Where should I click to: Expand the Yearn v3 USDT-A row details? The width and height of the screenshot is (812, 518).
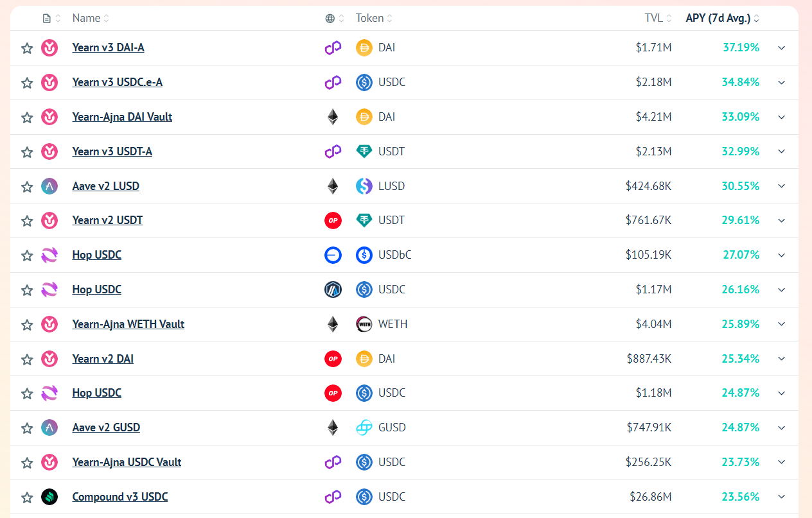(781, 151)
